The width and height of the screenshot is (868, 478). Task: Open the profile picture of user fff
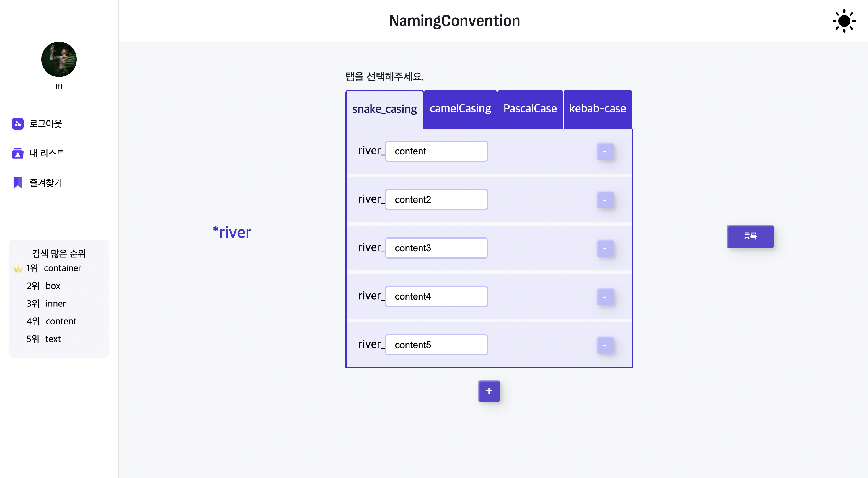click(x=59, y=59)
